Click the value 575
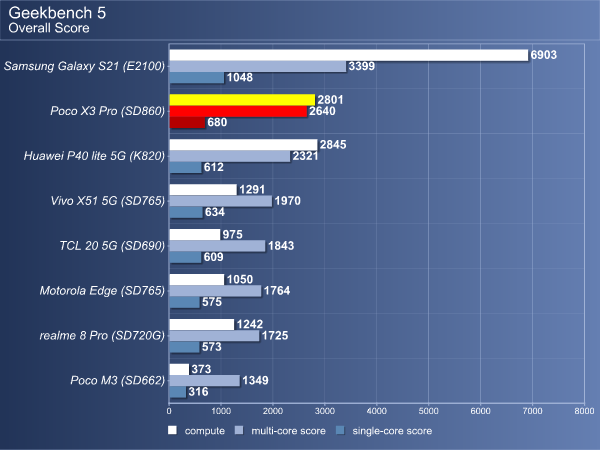The height and width of the screenshot is (450, 600). tap(212, 302)
